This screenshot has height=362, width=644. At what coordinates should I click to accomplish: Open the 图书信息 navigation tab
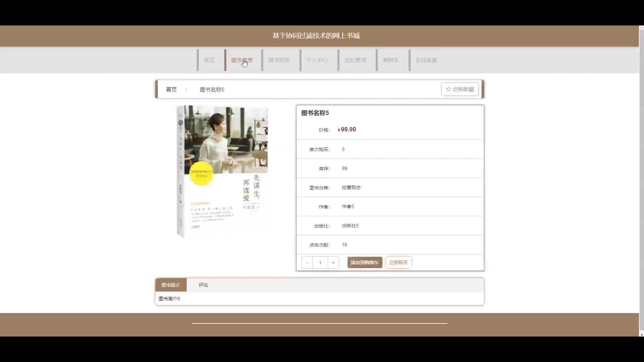[x=242, y=60]
